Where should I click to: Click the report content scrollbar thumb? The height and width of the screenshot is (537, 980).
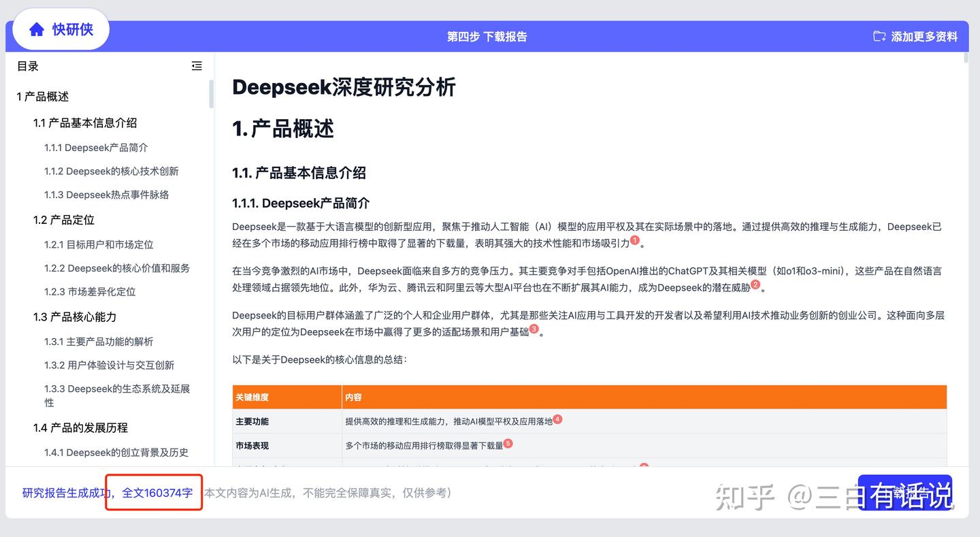click(x=966, y=57)
